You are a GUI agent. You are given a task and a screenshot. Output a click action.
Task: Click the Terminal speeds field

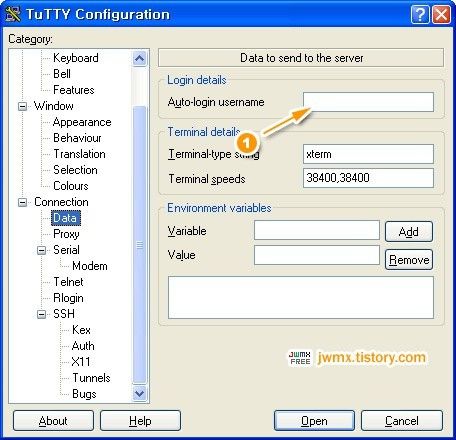click(x=368, y=178)
